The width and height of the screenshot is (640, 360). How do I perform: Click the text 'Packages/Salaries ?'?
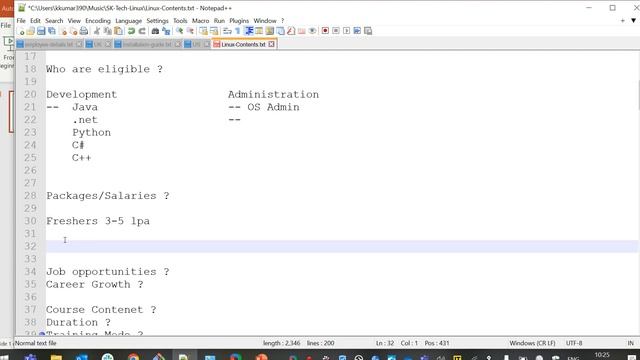pos(108,196)
